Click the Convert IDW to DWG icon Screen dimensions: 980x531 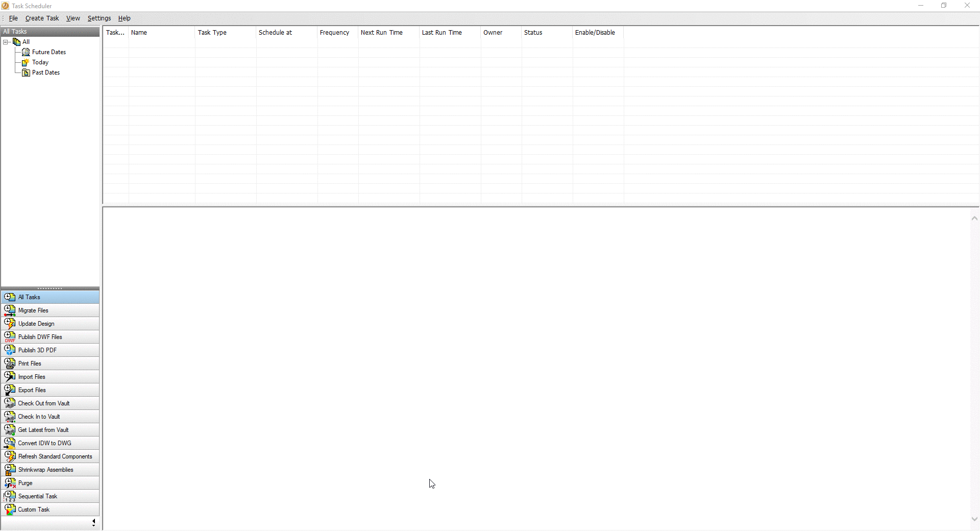point(10,443)
